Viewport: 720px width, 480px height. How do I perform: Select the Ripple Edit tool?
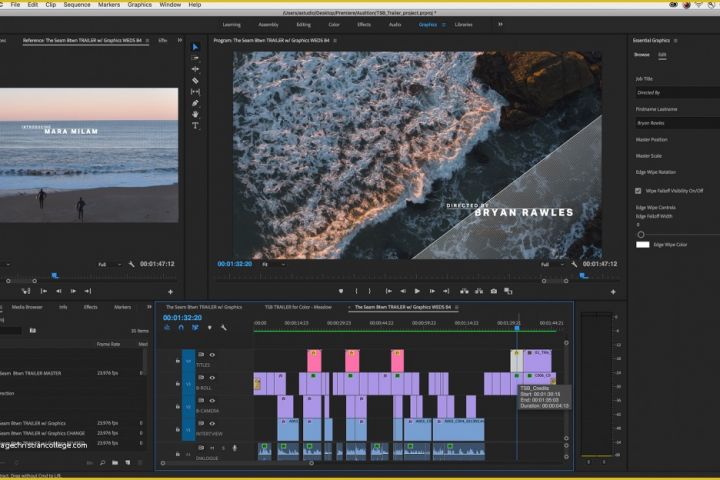click(195, 69)
